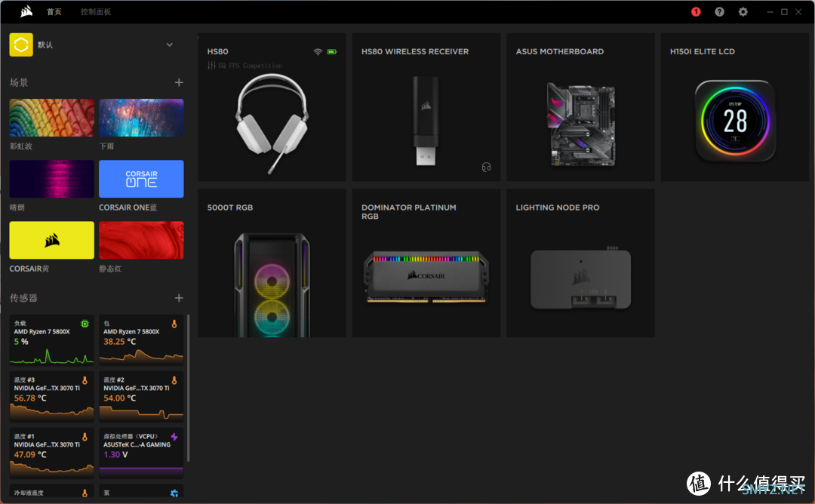Click the 47.09 °C GPU temperature value
This screenshot has height=504, width=815.
click(x=30, y=455)
